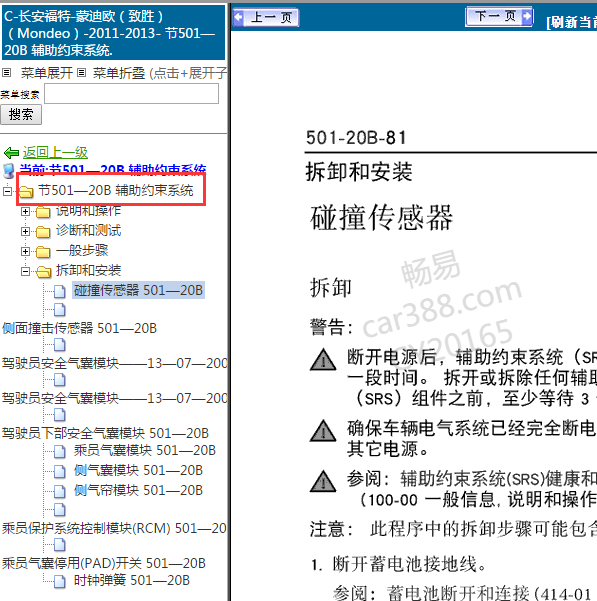Viewport: 597px width, 601px height.
Task: Open 侧面撞击传感器 501—20B
Action: pos(79,328)
